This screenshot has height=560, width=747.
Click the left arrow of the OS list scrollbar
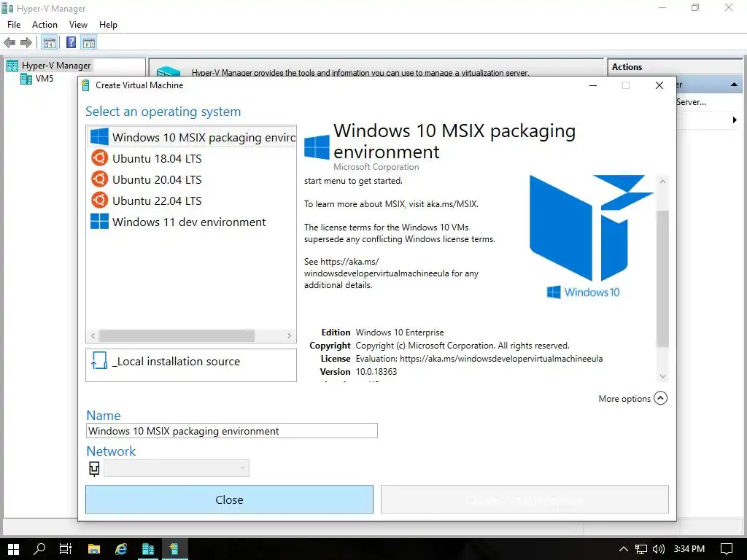(x=93, y=335)
